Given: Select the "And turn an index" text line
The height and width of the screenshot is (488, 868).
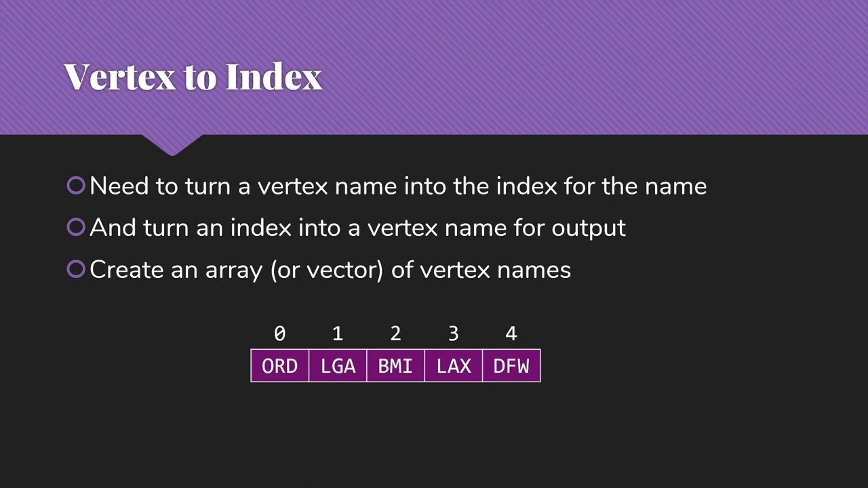Looking at the screenshot, I should pos(357,228).
